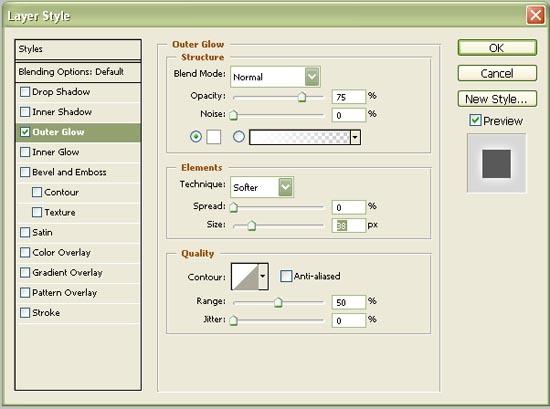This screenshot has height=409, width=550.
Task: Tick the Contour sub-option checkbox
Action: [x=37, y=192]
